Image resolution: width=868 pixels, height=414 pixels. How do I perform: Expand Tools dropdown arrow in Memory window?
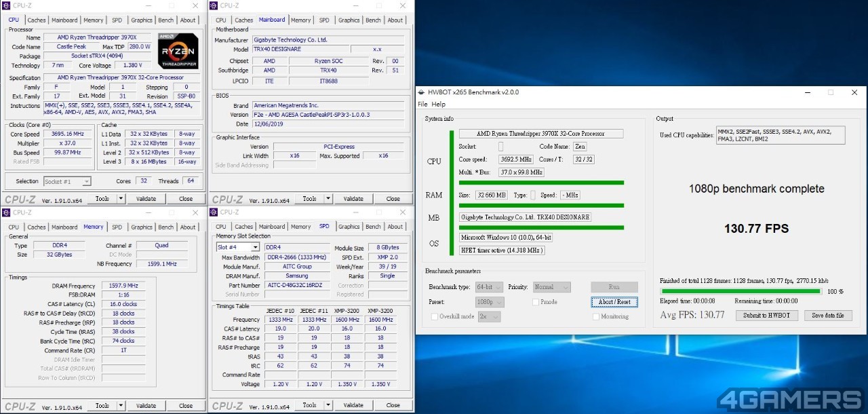(121, 406)
